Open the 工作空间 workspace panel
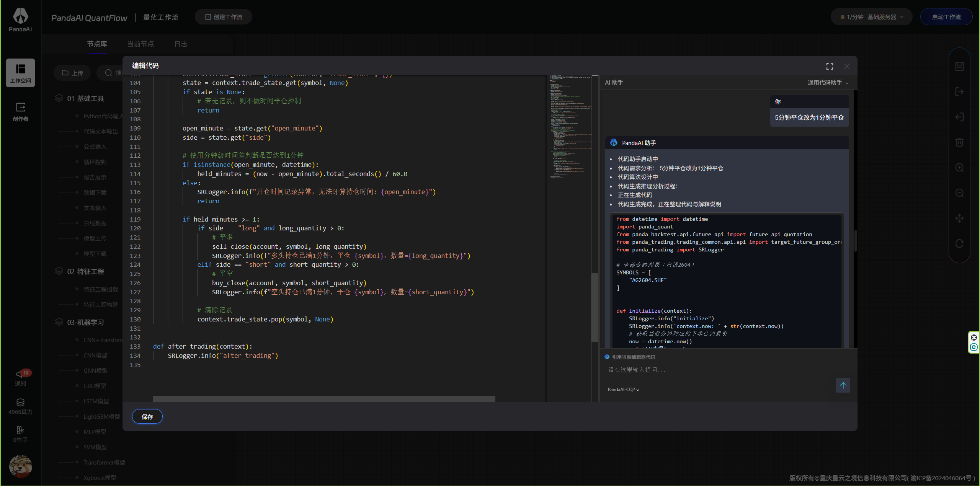980x486 pixels. click(20, 73)
